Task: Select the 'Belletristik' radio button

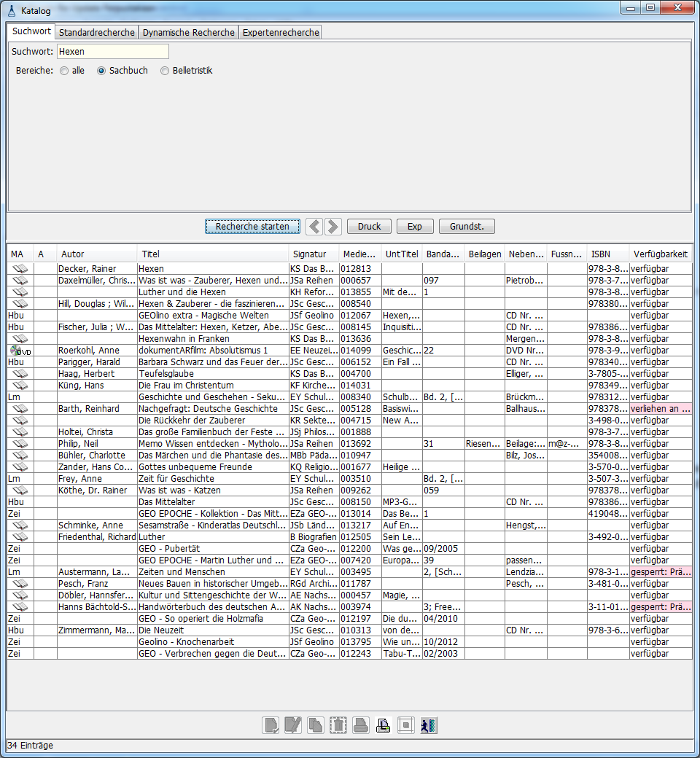Action: 165,71
